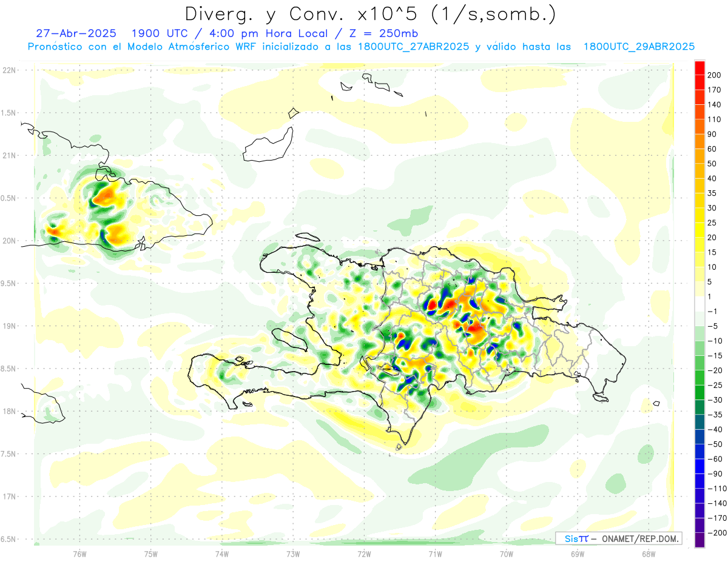The height and width of the screenshot is (562, 728).
Task: Click the "-15" colorbar value
Action: 715,355
